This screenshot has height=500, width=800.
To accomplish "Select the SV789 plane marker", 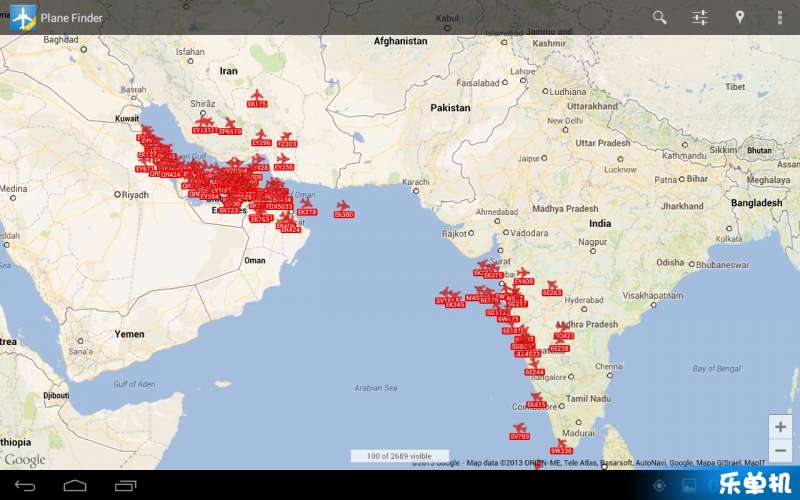I will [x=519, y=432].
